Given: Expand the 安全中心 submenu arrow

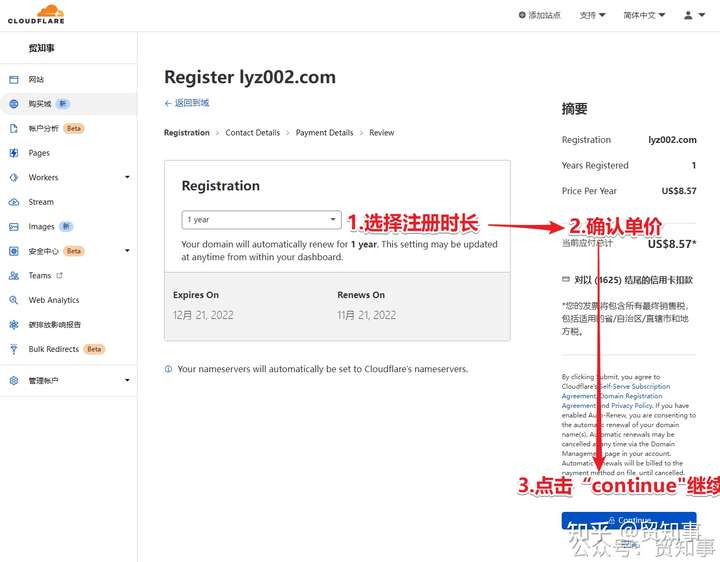Looking at the screenshot, I should pos(127,251).
